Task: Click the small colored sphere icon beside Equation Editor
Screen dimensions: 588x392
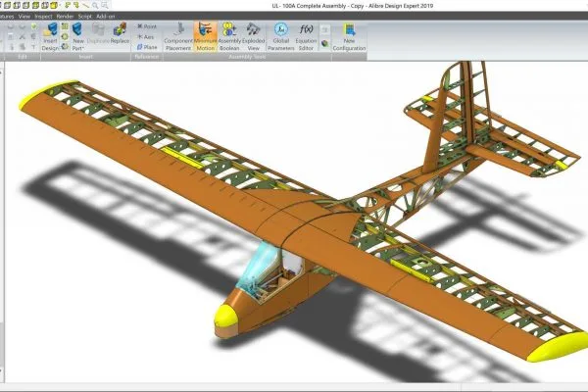Action: click(324, 44)
